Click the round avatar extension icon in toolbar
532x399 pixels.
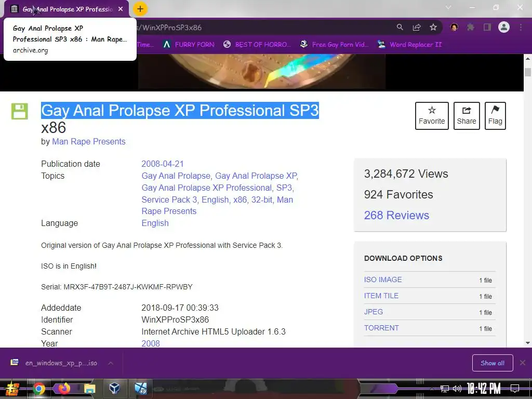454,27
